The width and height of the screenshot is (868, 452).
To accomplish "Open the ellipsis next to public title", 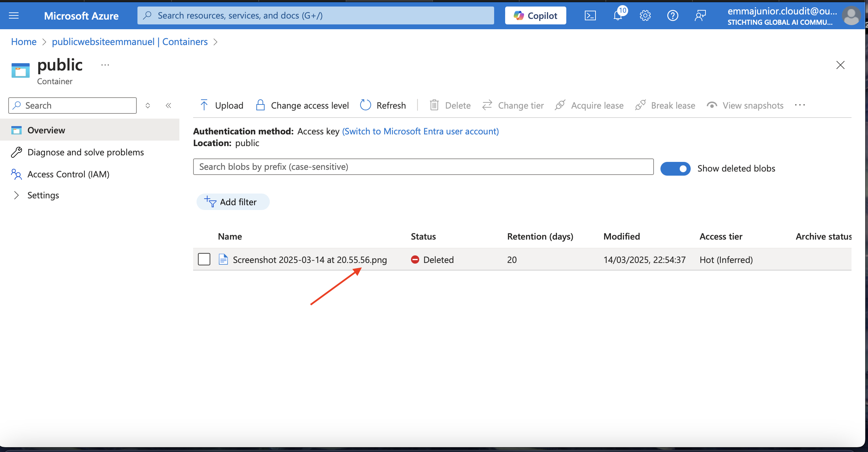I will coord(105,65).
